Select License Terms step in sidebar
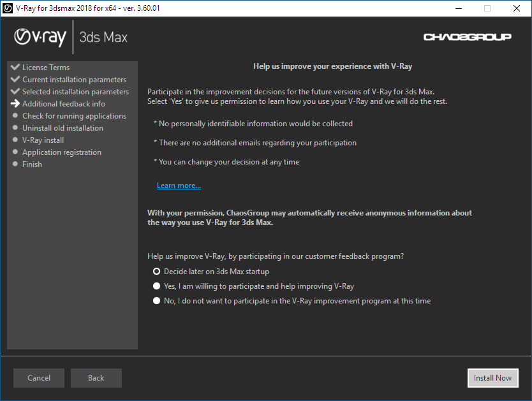This screenshot has height=401, width=532. [46, 68]
